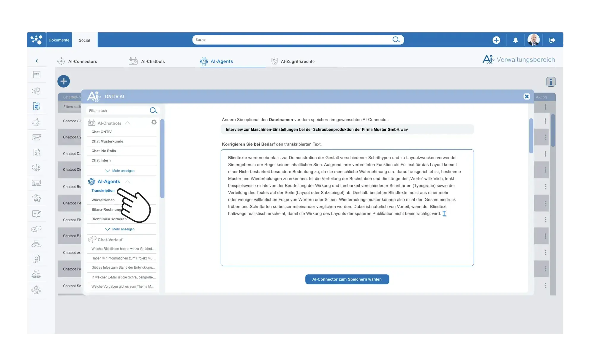This screenshot has width=594, height=364.
Task: Click the Dateiname input field
Action: [x=347, y=129]
